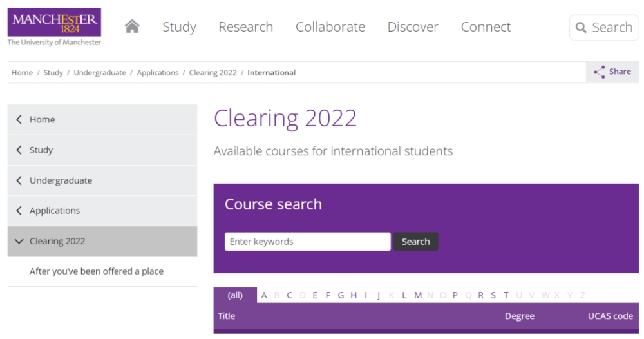Viewport: 644px width, 339px height.
Task: Filter courses by letter M
Action: [x=418, y=295]
